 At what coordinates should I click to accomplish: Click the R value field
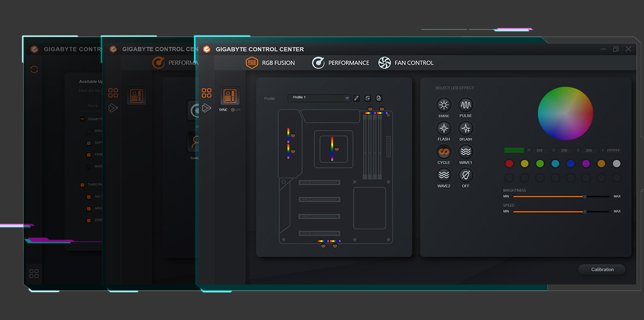(x=540, y=151)
